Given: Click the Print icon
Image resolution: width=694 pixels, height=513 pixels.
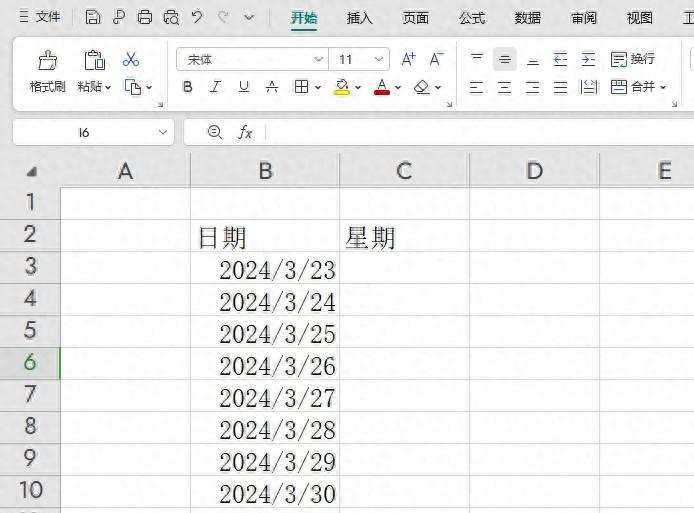Looking at the screenshot, I should [145, 18].
